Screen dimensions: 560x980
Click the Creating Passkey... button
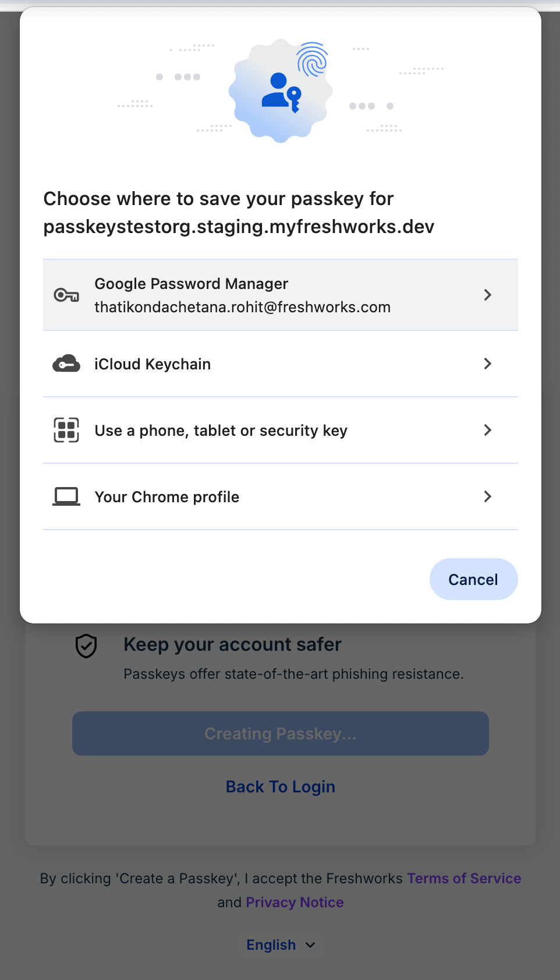tap(281, 734)
